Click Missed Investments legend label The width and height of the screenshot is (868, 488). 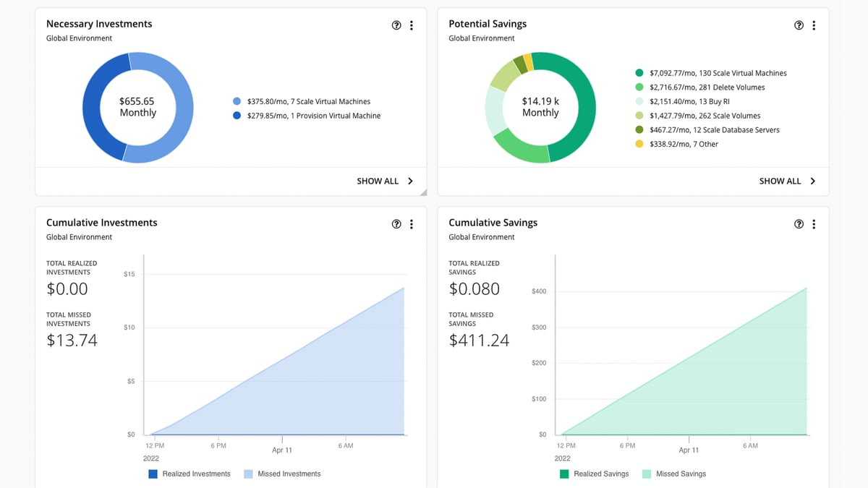pyautogui.click(x=289, y=474)
